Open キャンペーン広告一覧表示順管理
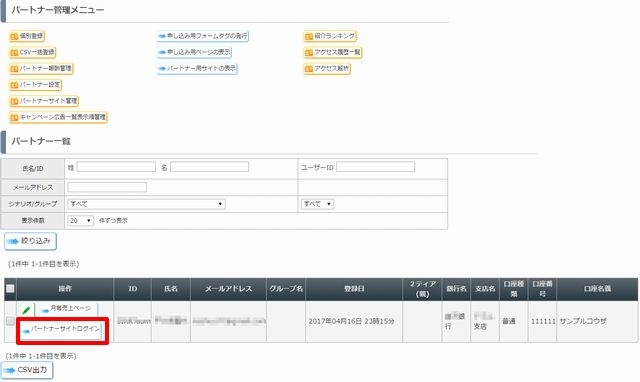 [58, 117]
